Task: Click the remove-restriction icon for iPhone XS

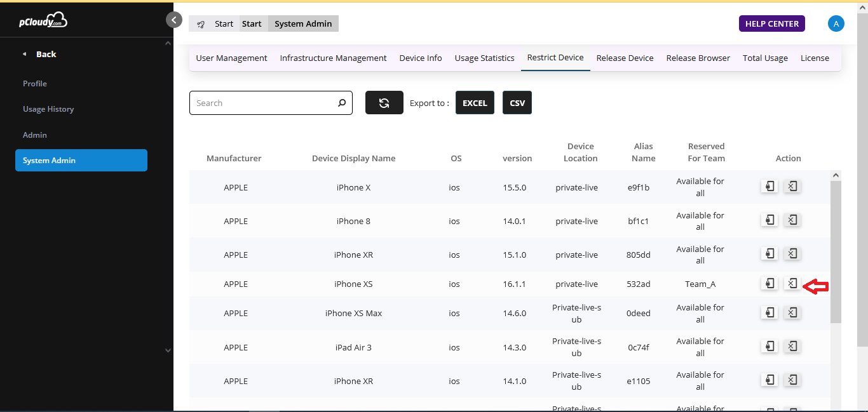Action: [792, 284]
